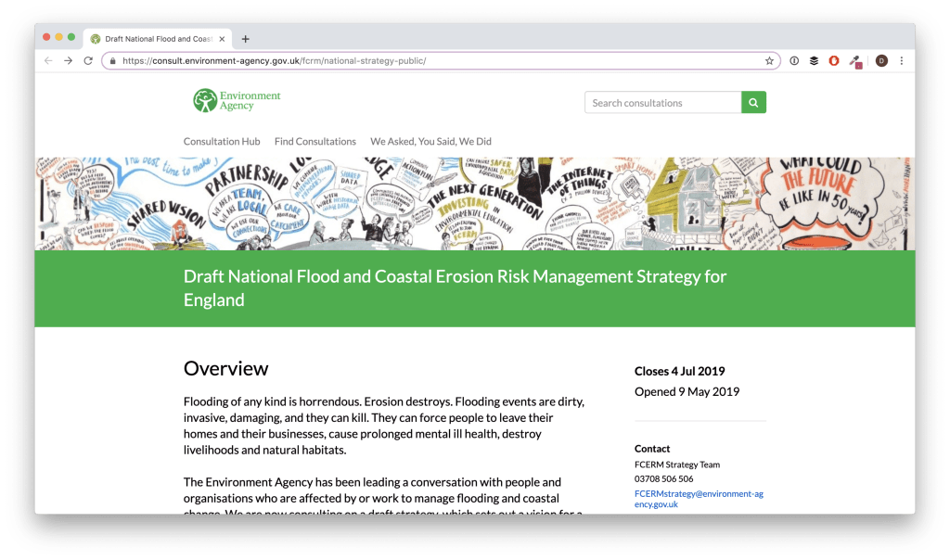Open the Buffer stacked layers extension
The height and width of the screenshot is (560, 950).
click(815, 60)
